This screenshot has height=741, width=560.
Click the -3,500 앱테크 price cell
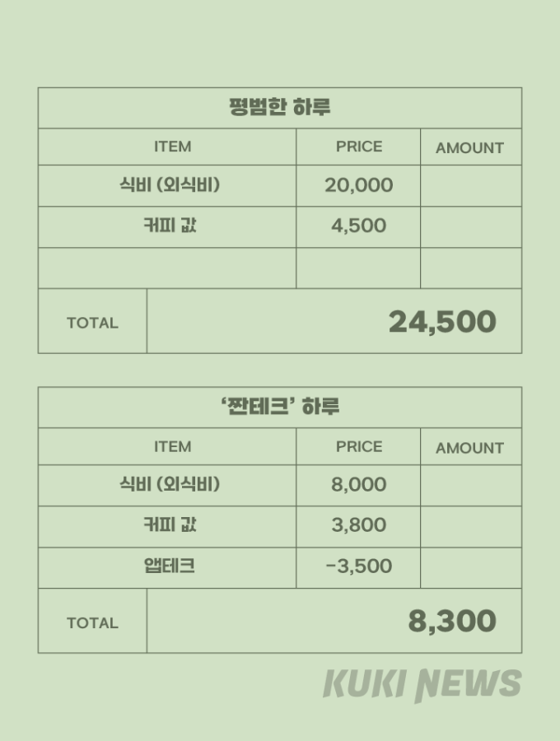359,566
